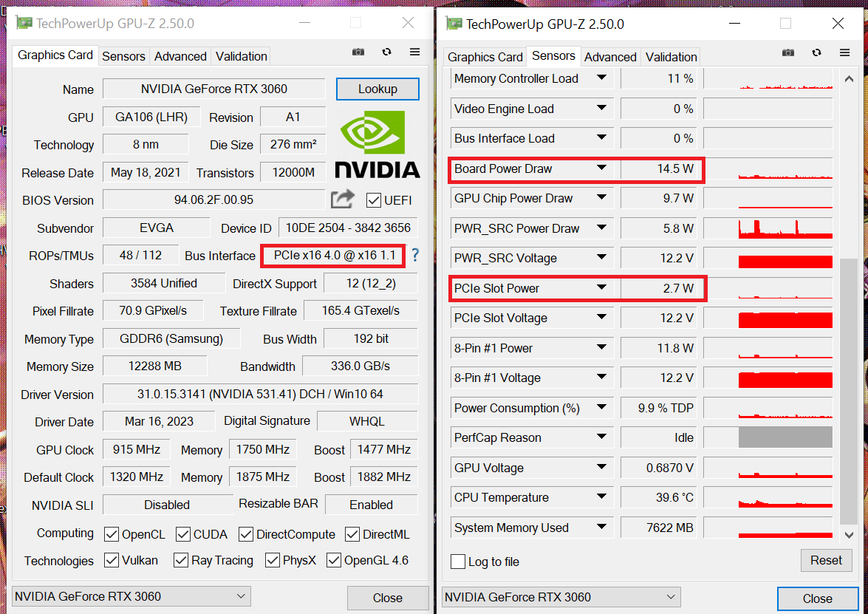The image size is (868, 614).
Task: Open GPU Voltage sensor dropdown
Action: 601,467
